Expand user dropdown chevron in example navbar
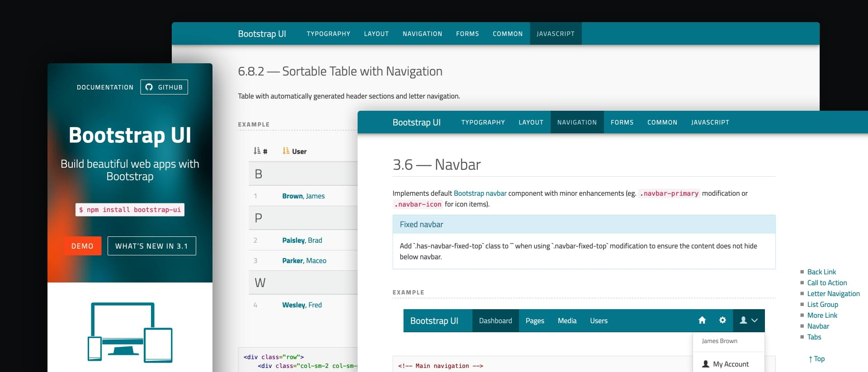 755,320
